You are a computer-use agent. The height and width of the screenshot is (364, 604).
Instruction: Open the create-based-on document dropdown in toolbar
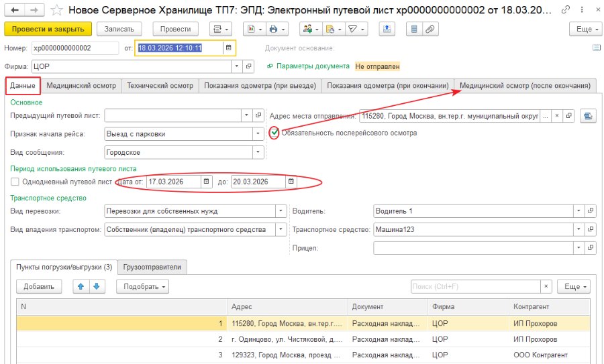pyautogui.click(x=221, y=29)
